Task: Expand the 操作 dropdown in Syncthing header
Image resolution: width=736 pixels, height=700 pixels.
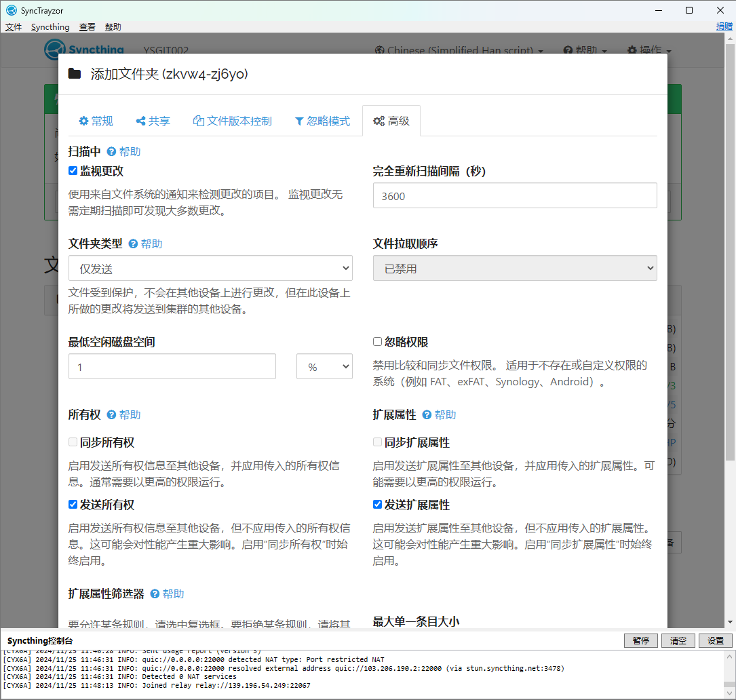Action: [x=649, y=50]
